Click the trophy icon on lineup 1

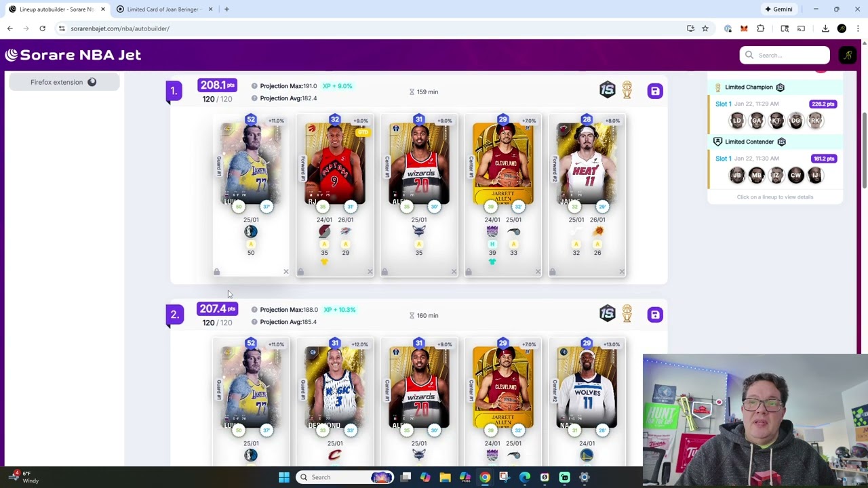(627, 89)
